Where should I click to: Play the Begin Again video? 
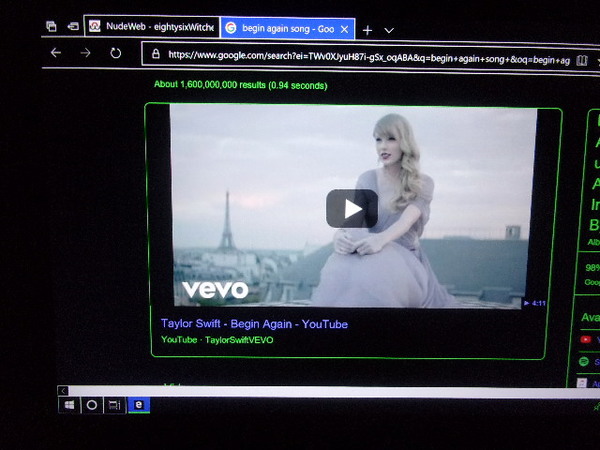click(x=351, y=208)
